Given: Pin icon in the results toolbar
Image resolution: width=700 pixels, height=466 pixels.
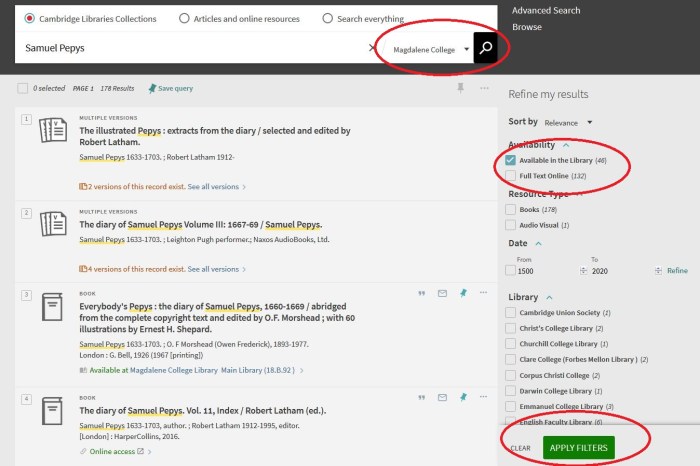Looking at the screenshot, I should [460, 88].
